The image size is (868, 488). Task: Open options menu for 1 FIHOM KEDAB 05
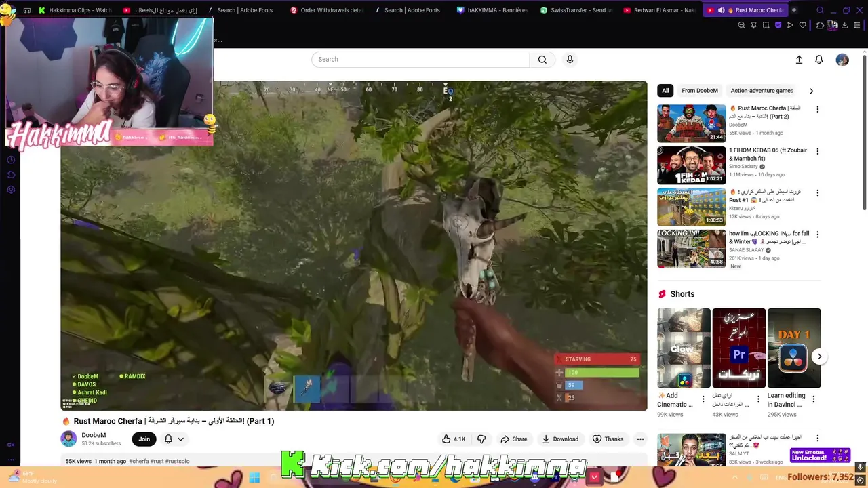[x=817, y=151]
